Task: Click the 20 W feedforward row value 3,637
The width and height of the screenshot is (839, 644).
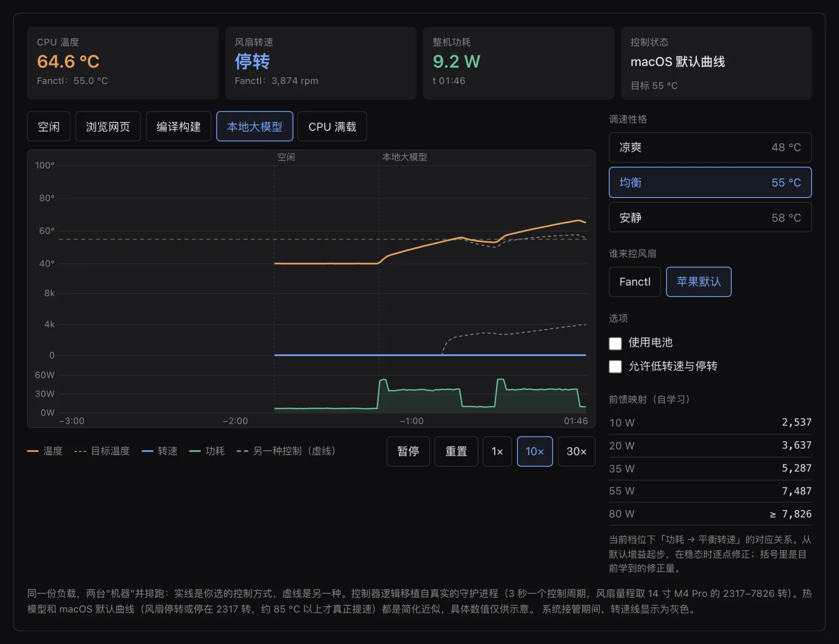Action: coord(797,445)
